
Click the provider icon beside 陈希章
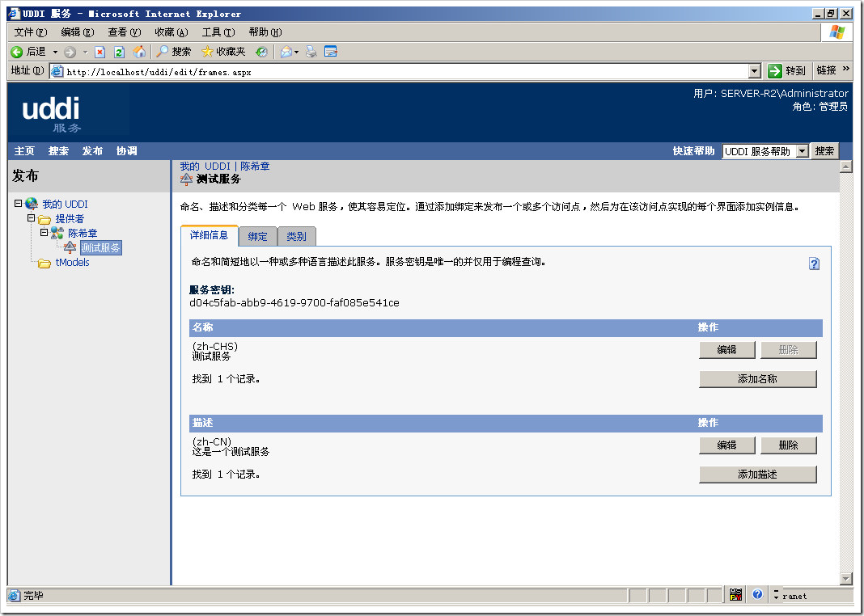[x=57, y=233]
